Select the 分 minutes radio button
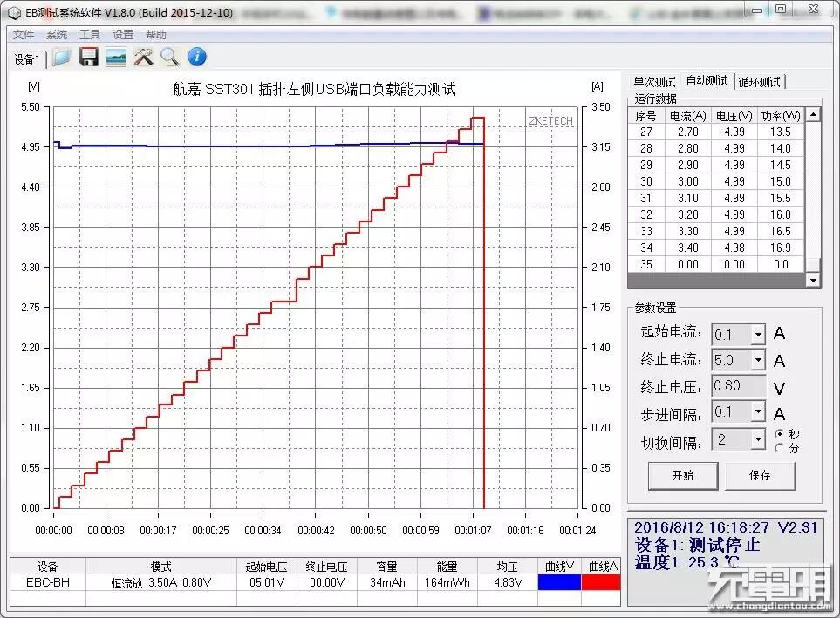 click(x=780, y=447)
